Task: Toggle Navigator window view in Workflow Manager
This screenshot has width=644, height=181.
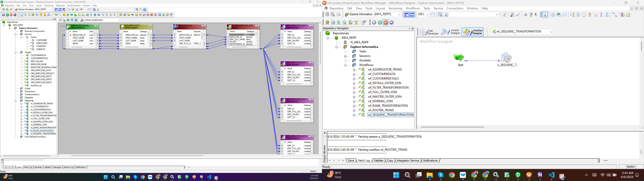Action: tap(406, 15)
